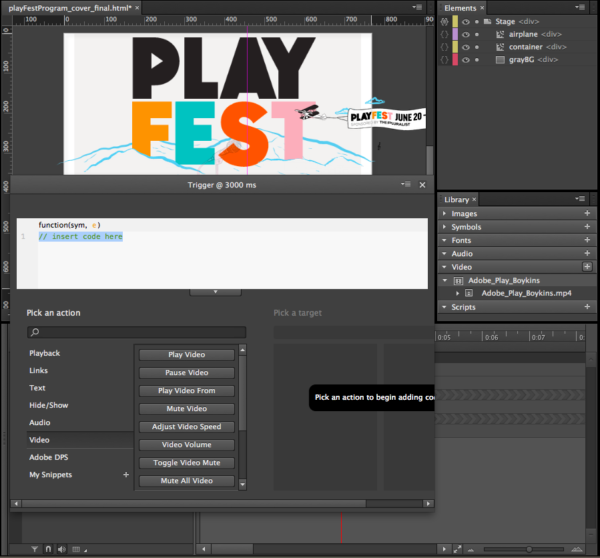Collapse the Audio library section

click(444, 253)
